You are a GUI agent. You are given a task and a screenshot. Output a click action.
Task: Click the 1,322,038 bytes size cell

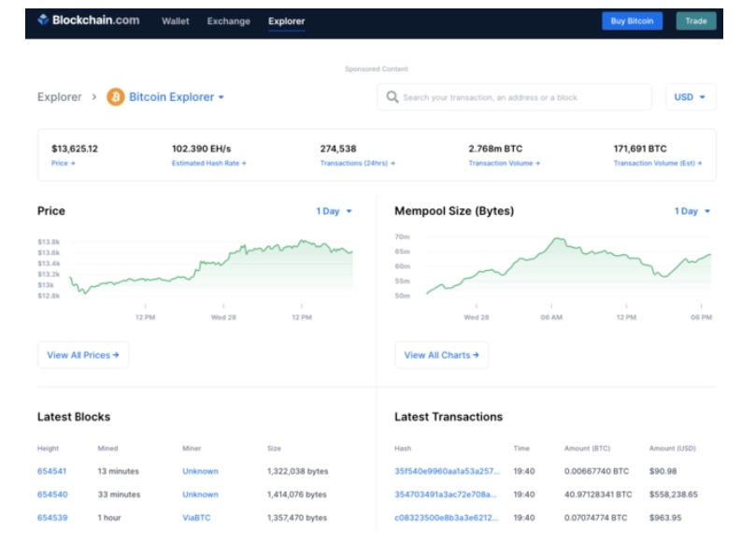click(x=297, y=471)
